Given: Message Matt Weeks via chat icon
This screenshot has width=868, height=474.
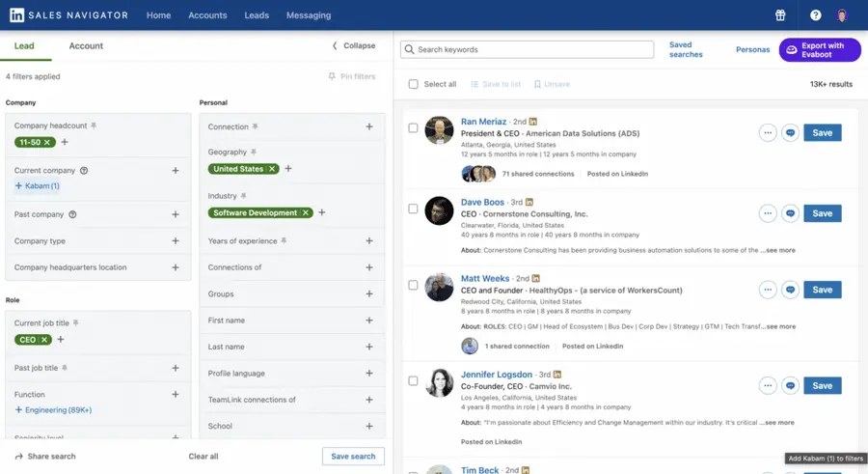Looking at the screenshot, I should tap(791, 290).
